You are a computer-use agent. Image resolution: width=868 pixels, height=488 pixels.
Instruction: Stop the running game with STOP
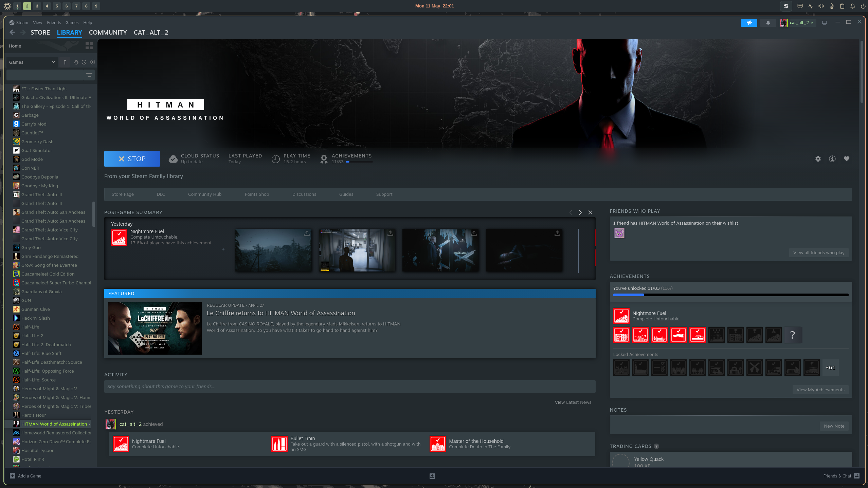[132, 159]
